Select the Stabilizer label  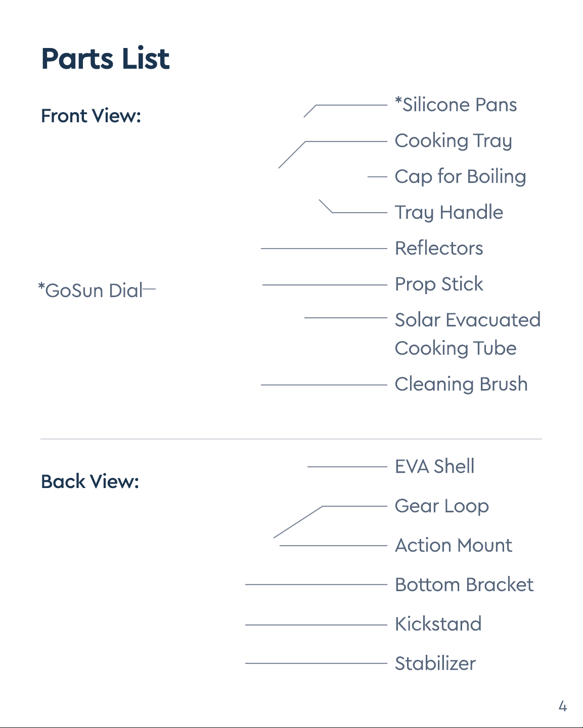(x=435, y=663)
